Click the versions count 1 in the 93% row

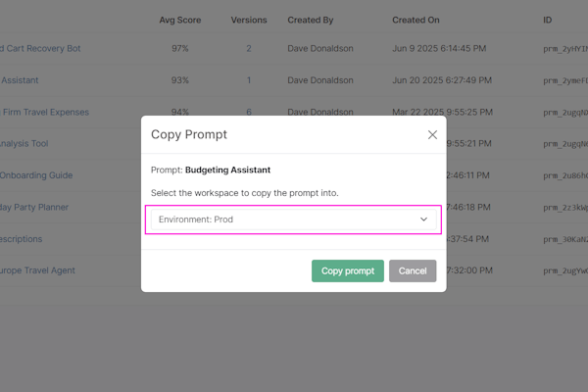pyautogui.click(x=249, y=80)
